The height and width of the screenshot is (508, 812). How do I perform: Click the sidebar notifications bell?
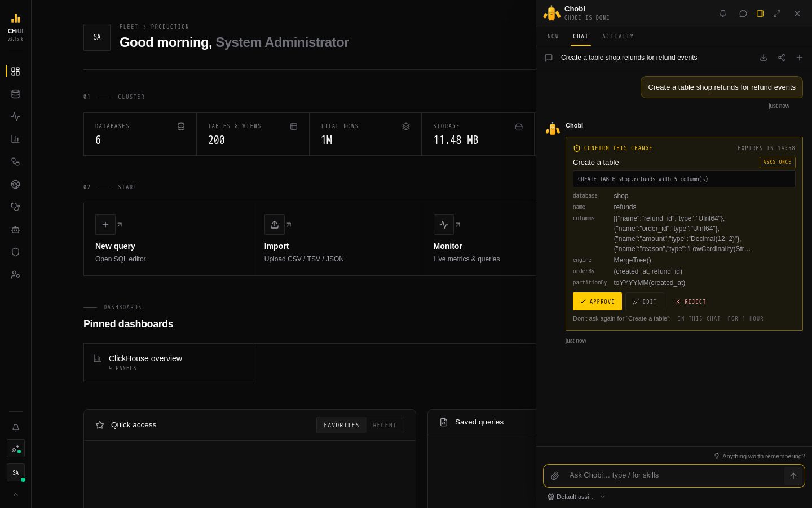(x=15, y=428)
